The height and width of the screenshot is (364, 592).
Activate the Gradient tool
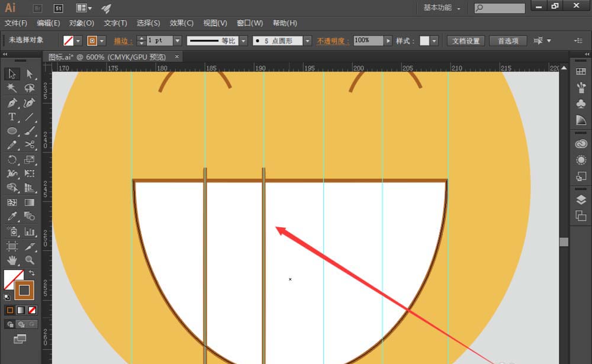[x=30, y=202]
